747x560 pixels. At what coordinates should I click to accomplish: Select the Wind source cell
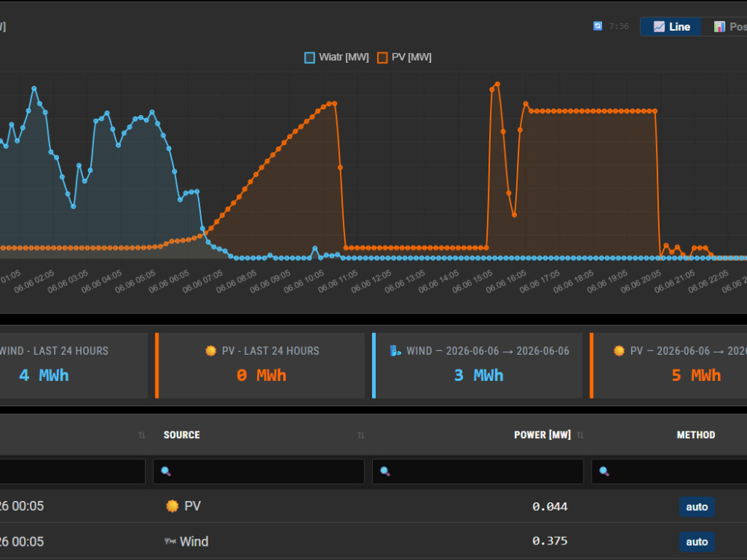pos(258,541)
